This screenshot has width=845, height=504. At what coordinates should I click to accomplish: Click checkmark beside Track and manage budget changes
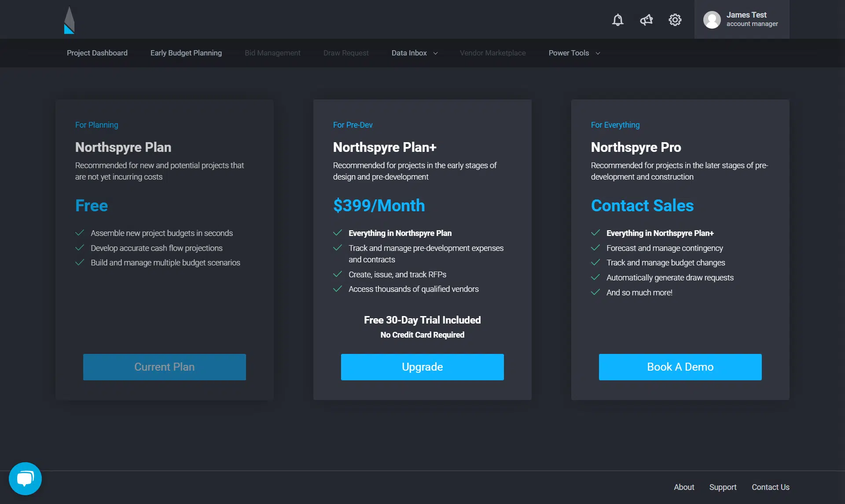[595, 262]
